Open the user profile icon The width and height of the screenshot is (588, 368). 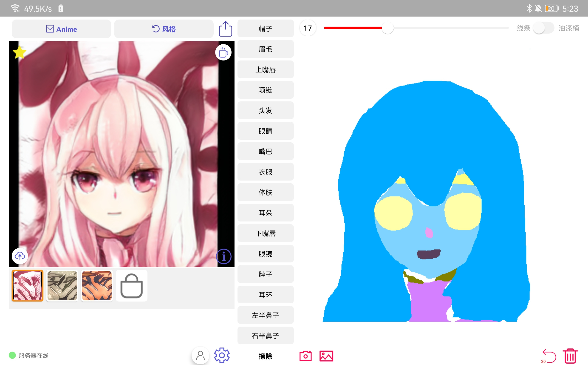pyautogui.click(x=200, y=356)
